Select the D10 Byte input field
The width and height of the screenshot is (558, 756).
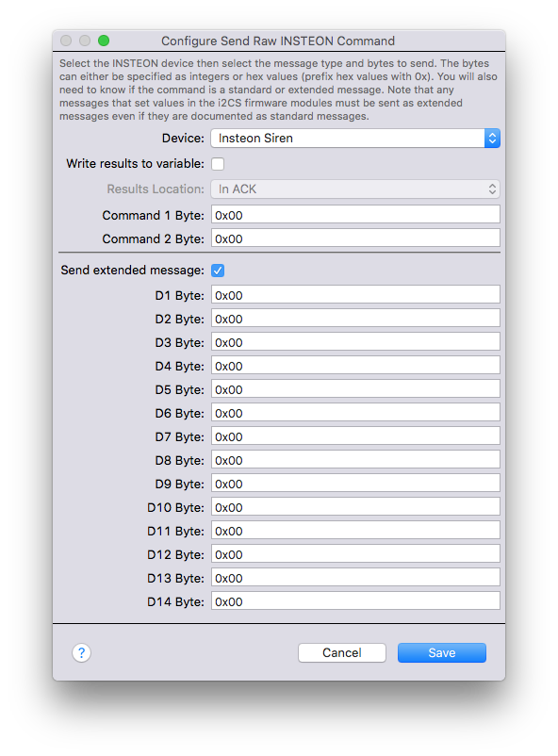click(x=355, y=507)
